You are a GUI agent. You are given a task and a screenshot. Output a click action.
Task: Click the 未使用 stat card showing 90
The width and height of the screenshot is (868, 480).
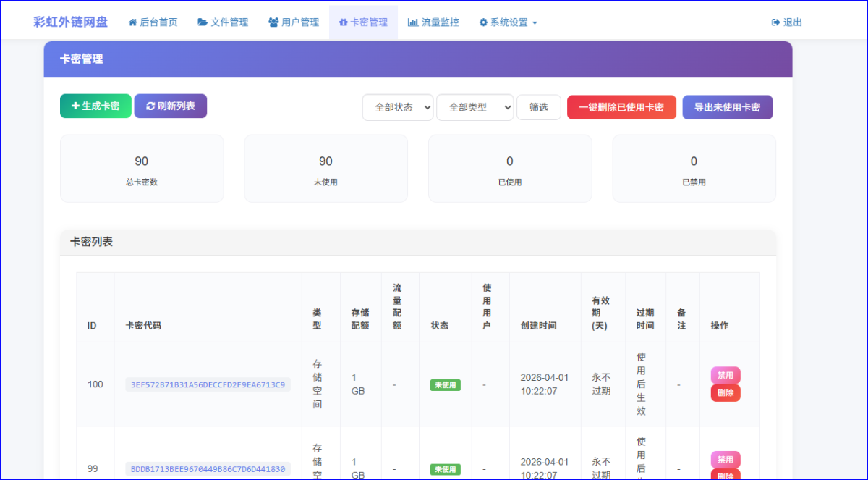point(325,168)
